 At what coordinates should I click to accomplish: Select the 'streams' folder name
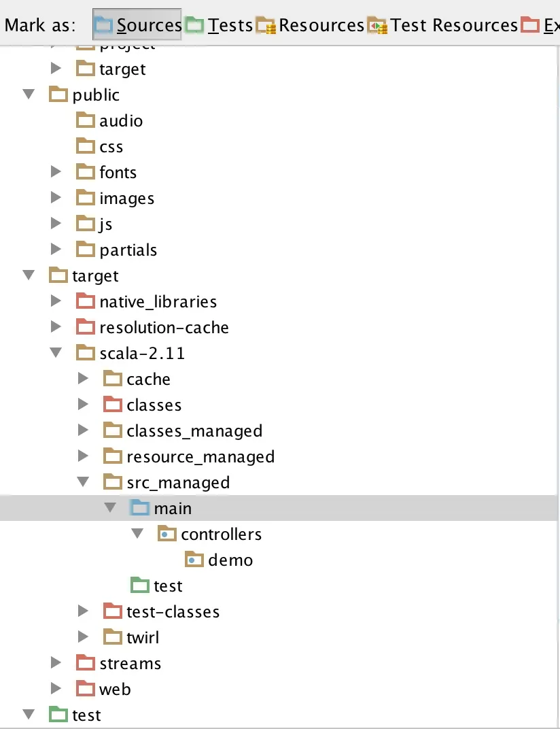point(130,664)
